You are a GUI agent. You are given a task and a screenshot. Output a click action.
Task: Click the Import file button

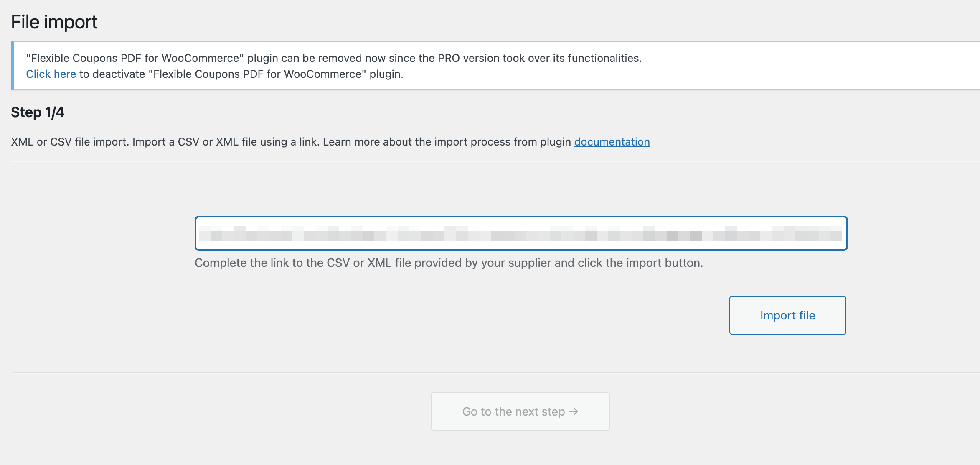coord(787,315)
